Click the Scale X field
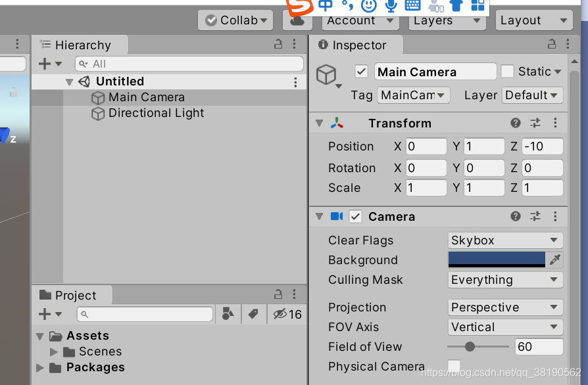This screenshot has height=385, width=588. (426, 188)
